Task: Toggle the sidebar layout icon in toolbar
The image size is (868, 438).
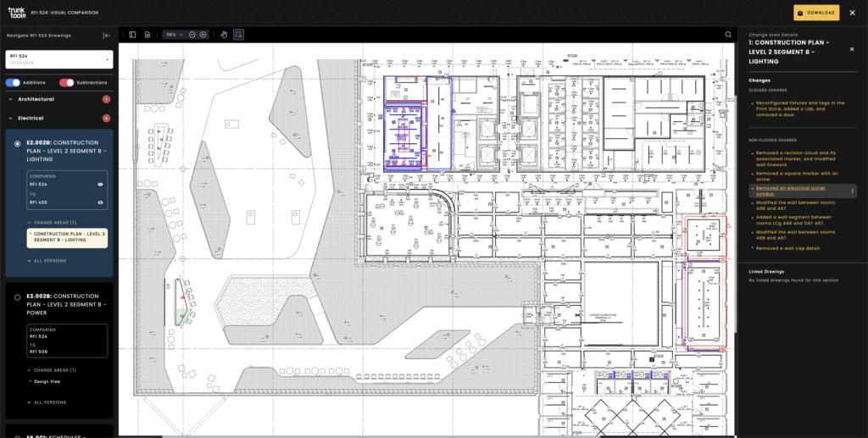Action: 132,35
